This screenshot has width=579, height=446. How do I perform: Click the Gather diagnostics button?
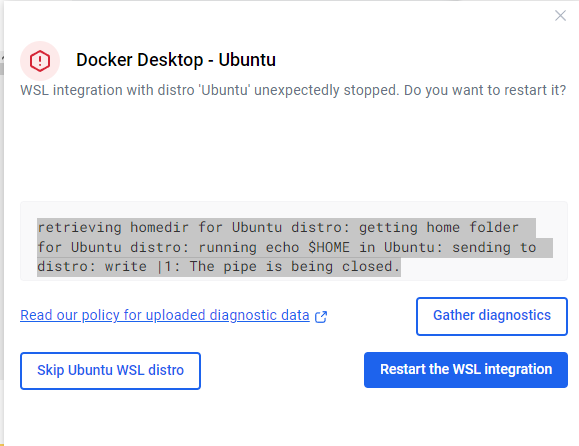492,316
